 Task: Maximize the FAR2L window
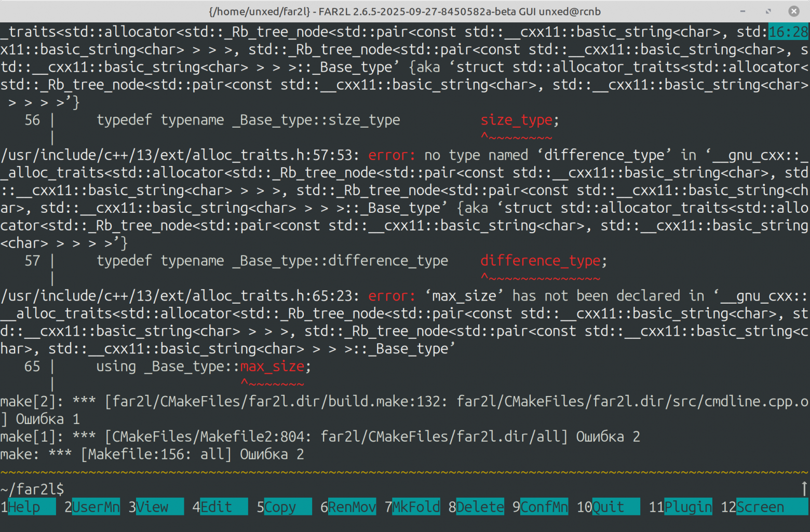click(x=768, y=11)
